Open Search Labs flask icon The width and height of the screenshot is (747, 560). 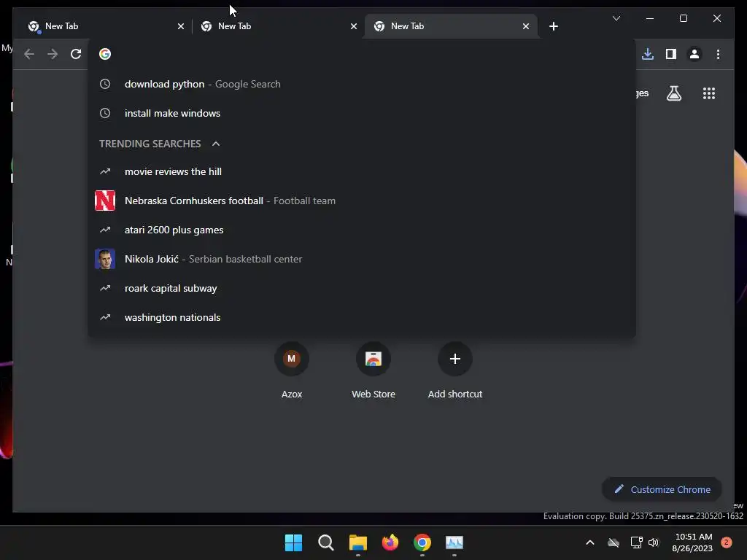pyautogui.click(x=673, y=93)
